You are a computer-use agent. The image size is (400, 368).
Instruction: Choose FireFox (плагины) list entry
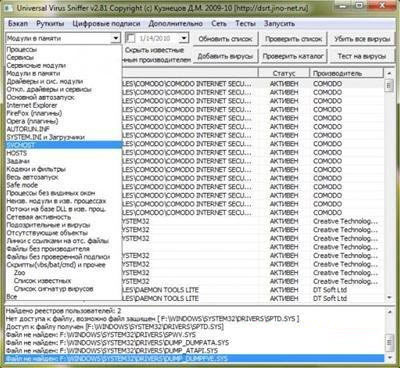[63, 113]
